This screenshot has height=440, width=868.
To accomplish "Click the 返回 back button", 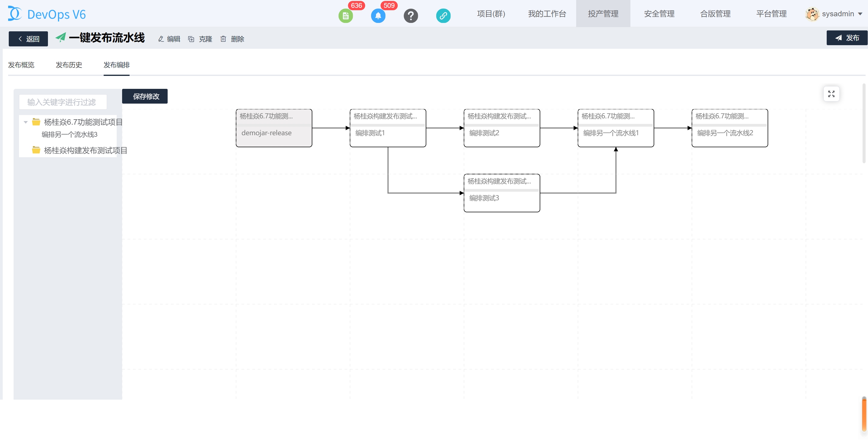I will [28, 39].
